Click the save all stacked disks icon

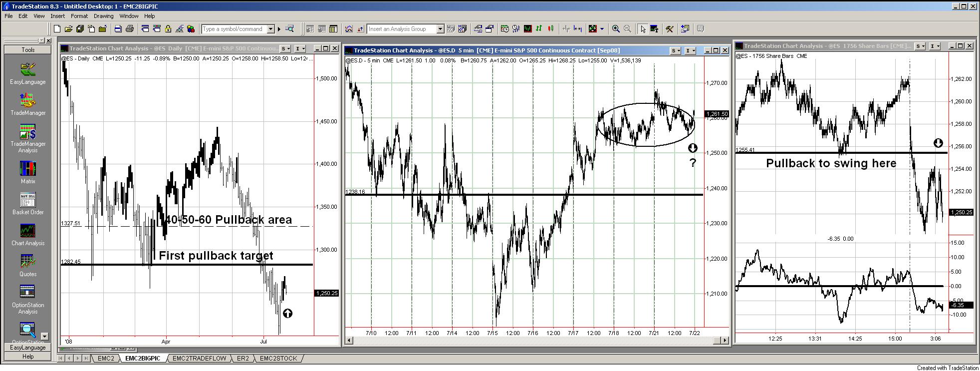[x=80, y=29]
